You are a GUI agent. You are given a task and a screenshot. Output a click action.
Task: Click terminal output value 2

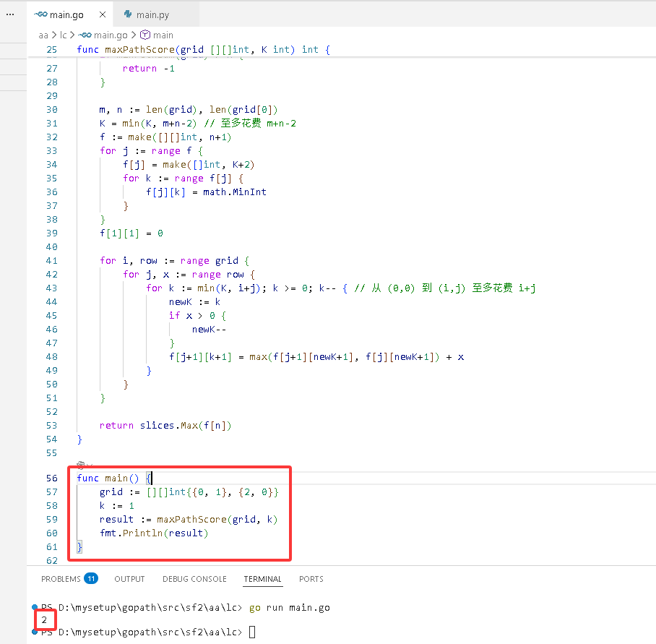[x=44, y=619]
